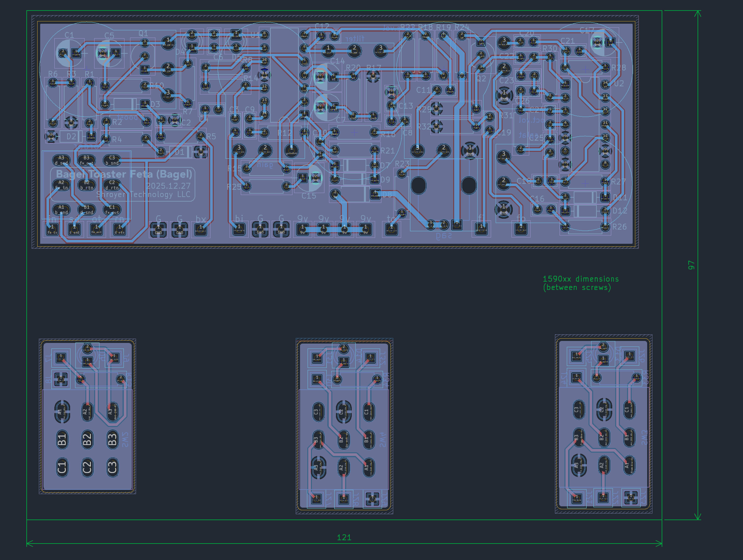The image size is (743, 560).
Task: Click the R5 reference label
Action: point(211,136)
